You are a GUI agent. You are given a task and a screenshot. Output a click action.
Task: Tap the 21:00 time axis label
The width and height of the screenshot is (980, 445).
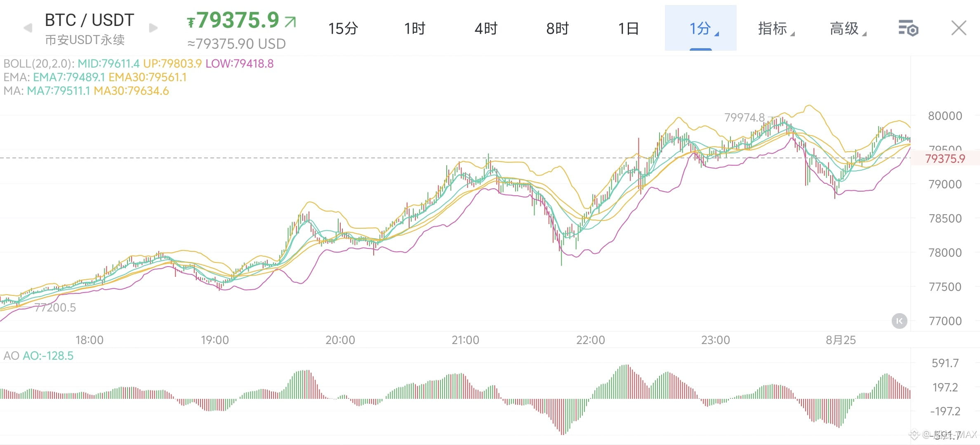point(465,340)
